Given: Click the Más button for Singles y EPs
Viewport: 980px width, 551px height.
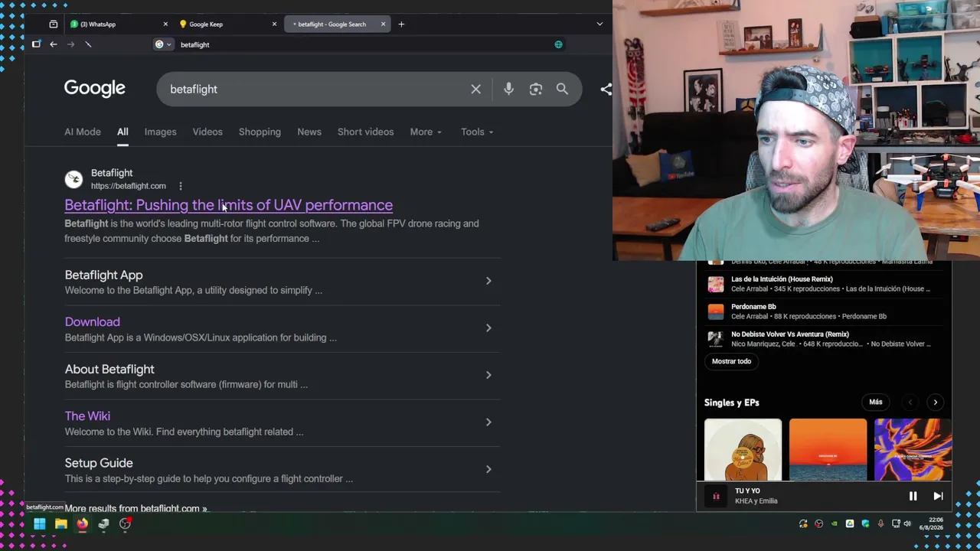Looking at the screenshot, I should [x=875, y=402].
